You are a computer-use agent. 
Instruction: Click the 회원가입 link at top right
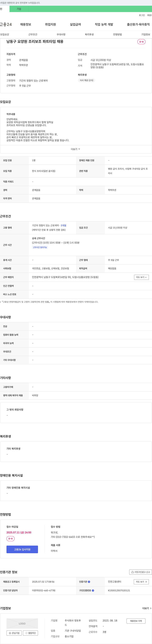point(149,15)
